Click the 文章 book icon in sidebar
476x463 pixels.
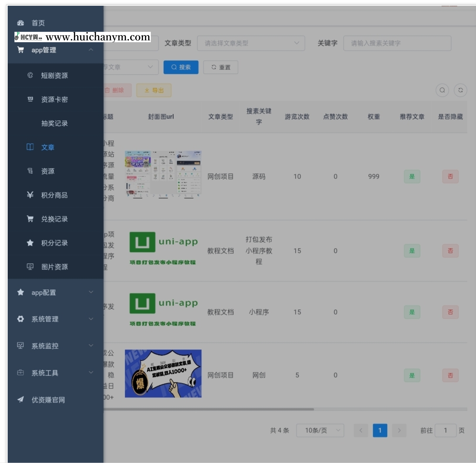tap(30, 147)
